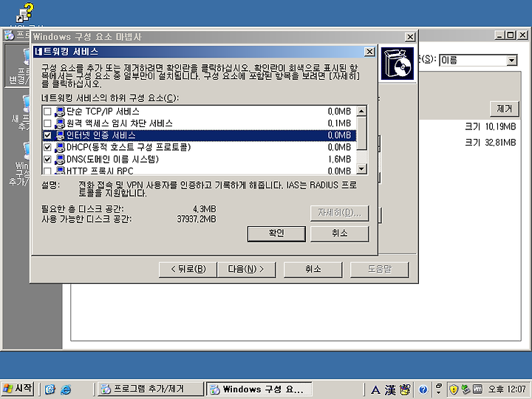Click the computer icon beside 인터넷 인증 서비스
The width and height of the screenshot is (532, 399).
pyautogui.click(x=60, y=135)
